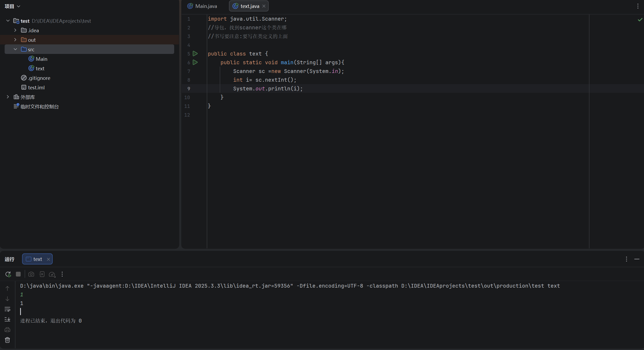Image resolution: width=644 pixels, height=350 pixels.
Task: Stop the running process with stop icon
Action: coord(18,274)
